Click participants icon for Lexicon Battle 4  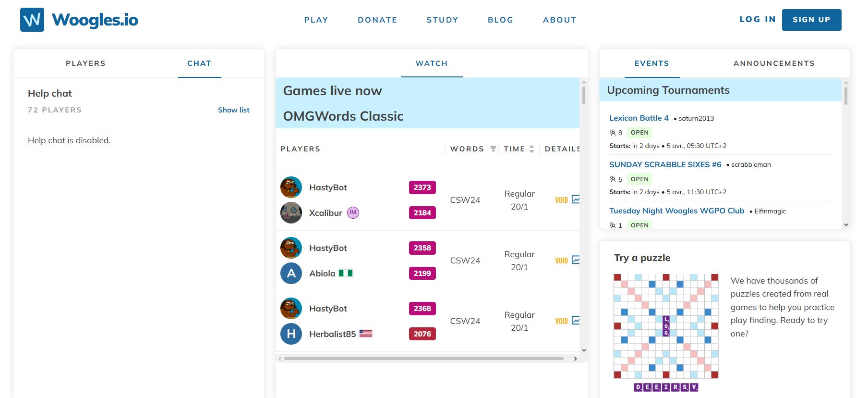[612, 133]
